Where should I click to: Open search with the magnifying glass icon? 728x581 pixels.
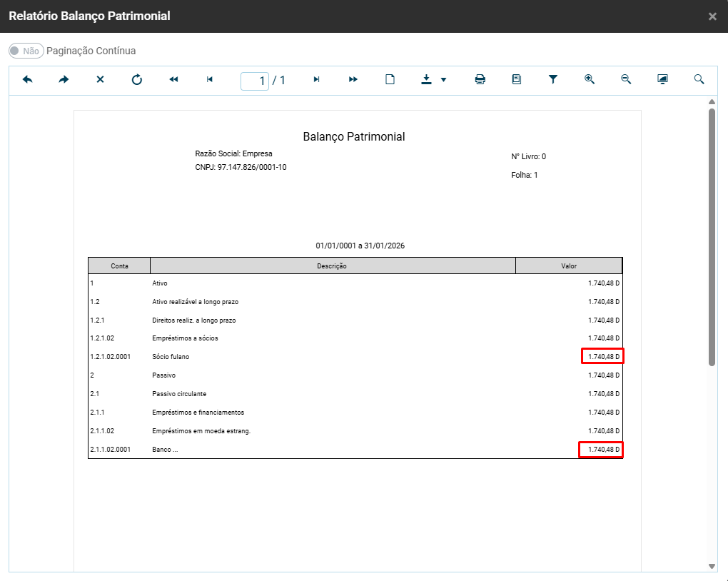pyautogui.click(x=699, y=79)
